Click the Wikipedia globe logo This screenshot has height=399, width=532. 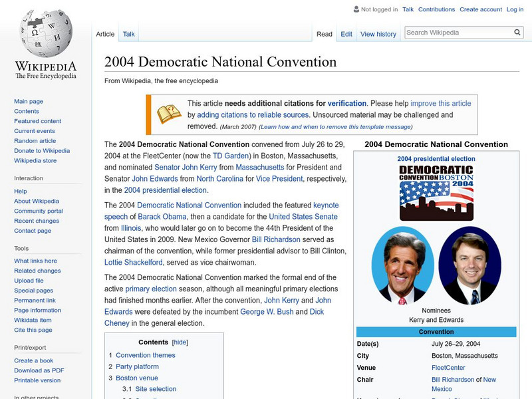(46, 33)
